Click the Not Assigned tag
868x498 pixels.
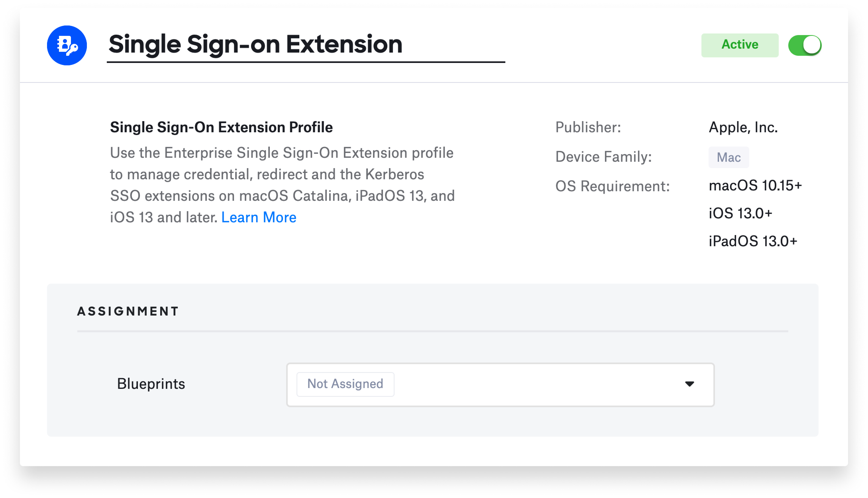coord(345,384)
